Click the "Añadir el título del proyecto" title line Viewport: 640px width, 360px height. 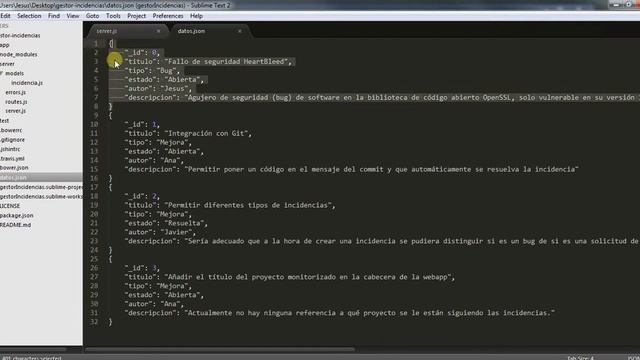[289, 277]
